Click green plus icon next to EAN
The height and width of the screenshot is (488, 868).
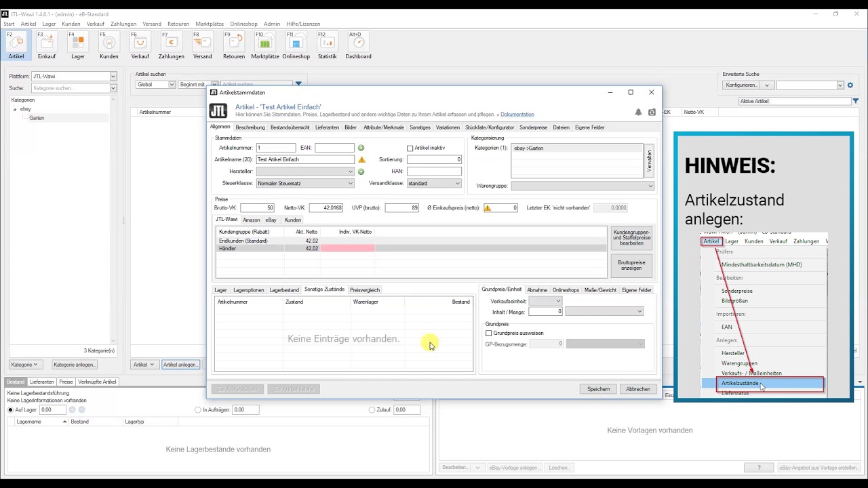[x=361, y=148]
